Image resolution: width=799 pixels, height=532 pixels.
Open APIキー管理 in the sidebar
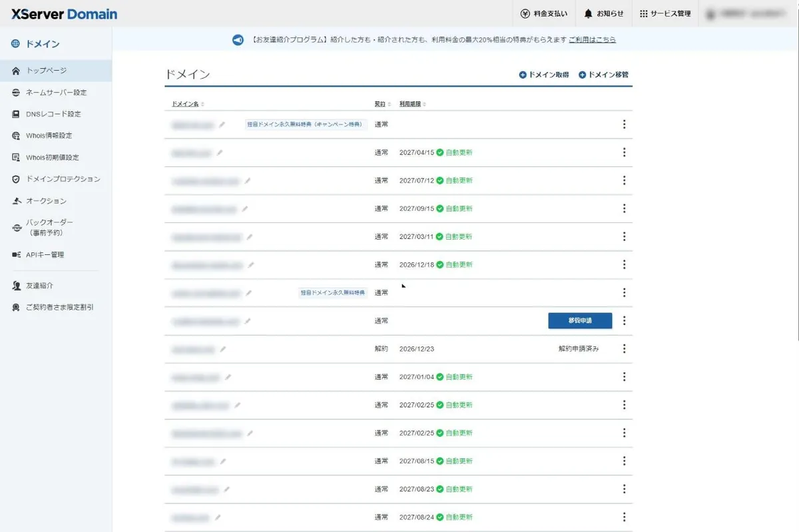[x=56, y=255]
